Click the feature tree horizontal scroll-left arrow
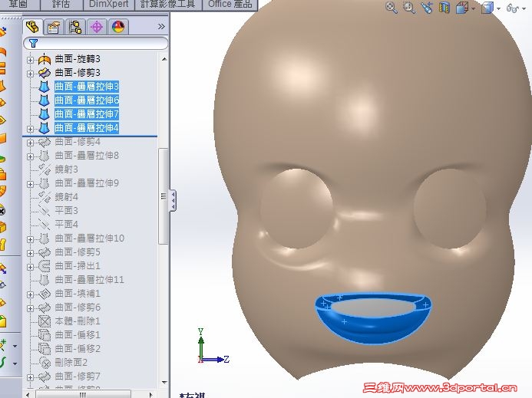This screenshot has height=398, width=532. pos(28,395)
